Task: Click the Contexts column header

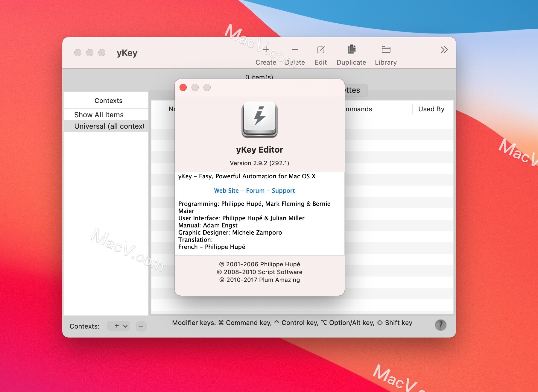Action: pyautogui.click(x=106, y=101)
